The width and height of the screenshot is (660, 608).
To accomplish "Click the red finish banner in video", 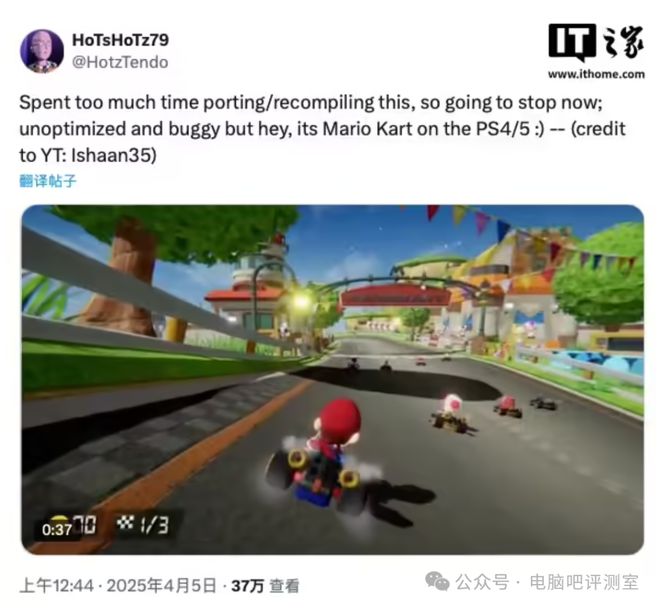I will [x=396, y=296].
